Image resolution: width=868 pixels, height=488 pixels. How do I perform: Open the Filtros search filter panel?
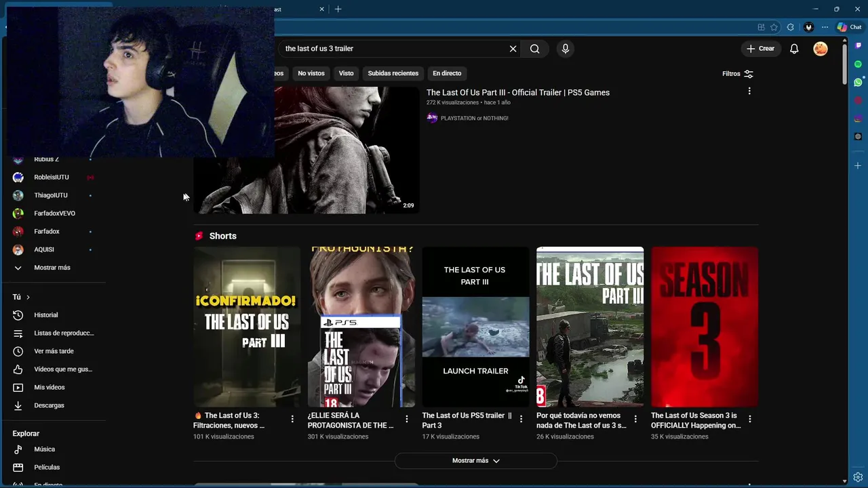pyautogui.click(x=738, y=74)
